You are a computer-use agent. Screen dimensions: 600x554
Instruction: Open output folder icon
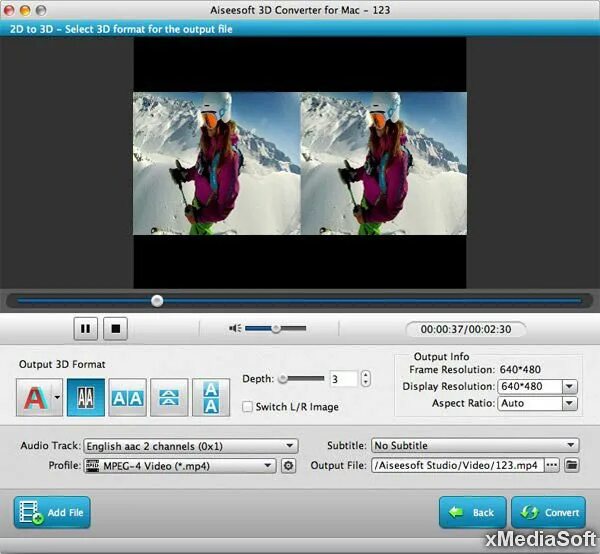[x=572, y=466]
